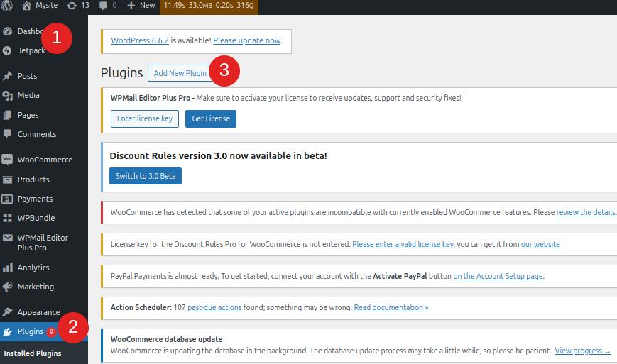Click the past-due actions link
This screenshot has height=364, width=617.
click(x=214, y=307)
